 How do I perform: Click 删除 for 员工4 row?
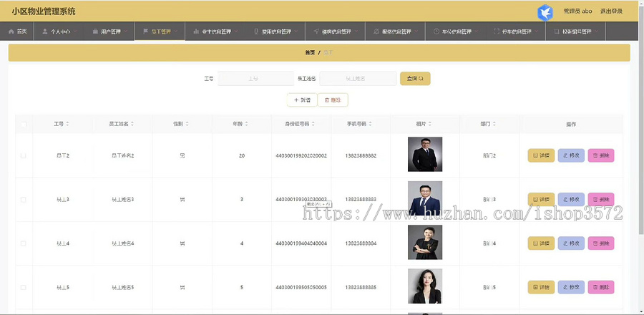[601, 243]
